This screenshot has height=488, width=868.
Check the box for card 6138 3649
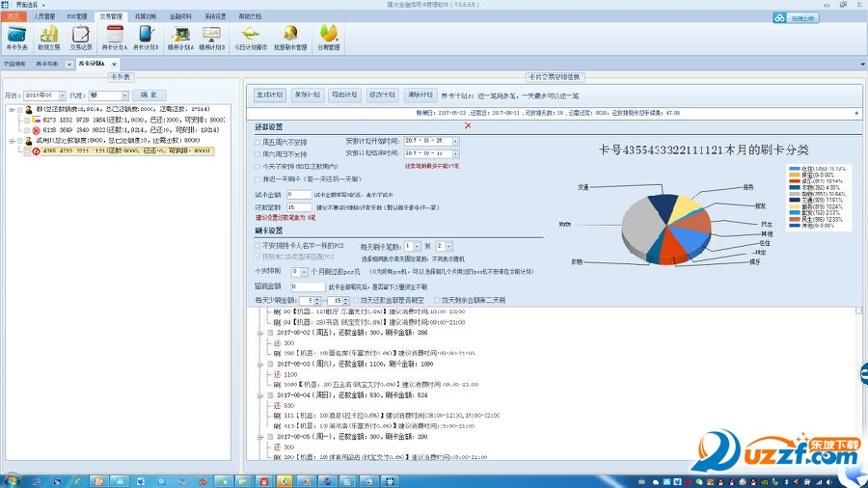click(27, 130)
